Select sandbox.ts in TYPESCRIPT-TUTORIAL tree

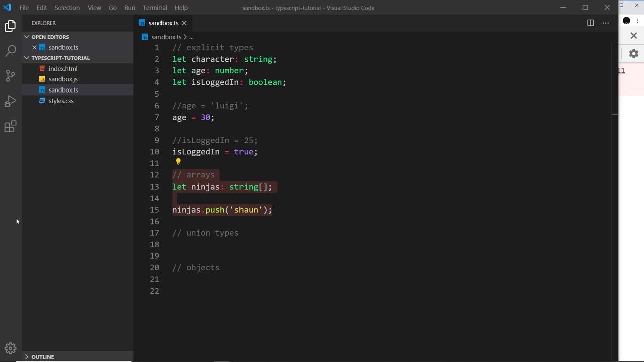(78, 90)
